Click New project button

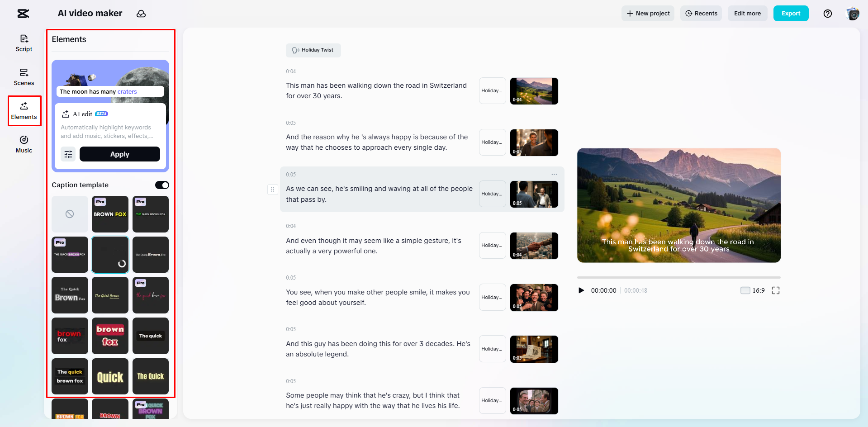pos(648,14)
